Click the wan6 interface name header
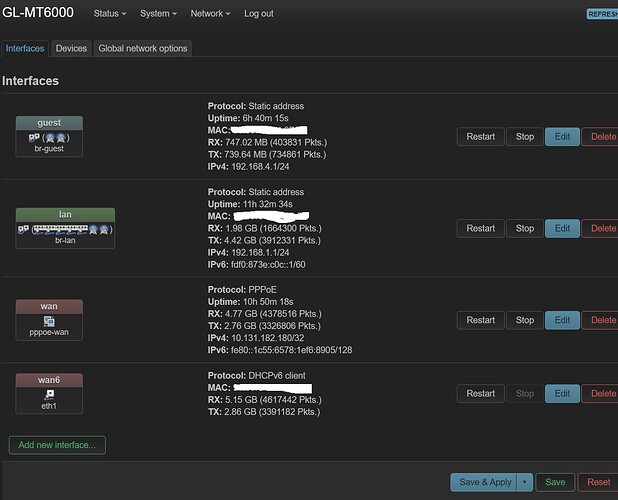The height and width of the screenshot is (500, 618). click(49, 380)
